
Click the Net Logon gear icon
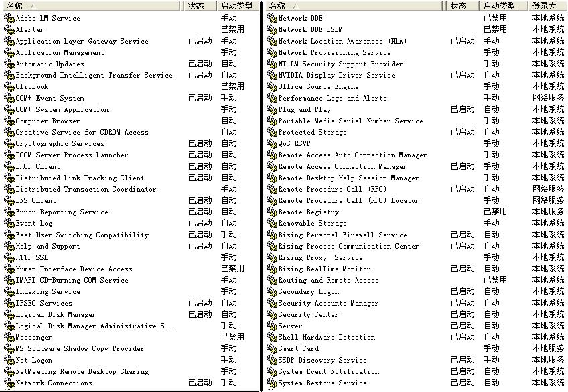pyautogui.click(x=9, y=360)
